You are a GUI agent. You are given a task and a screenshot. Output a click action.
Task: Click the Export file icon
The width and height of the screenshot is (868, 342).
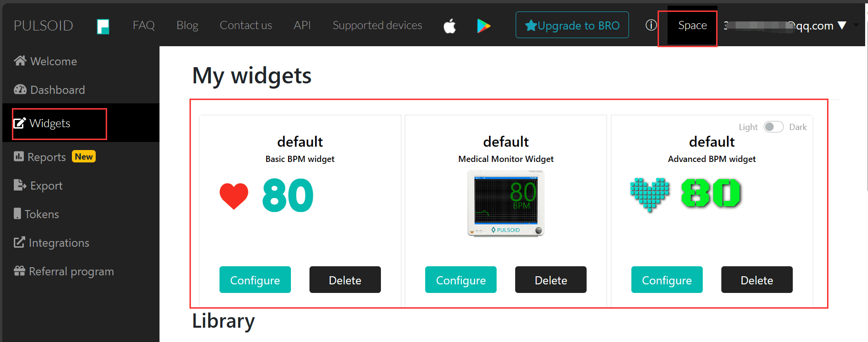(x=20, y=185)
